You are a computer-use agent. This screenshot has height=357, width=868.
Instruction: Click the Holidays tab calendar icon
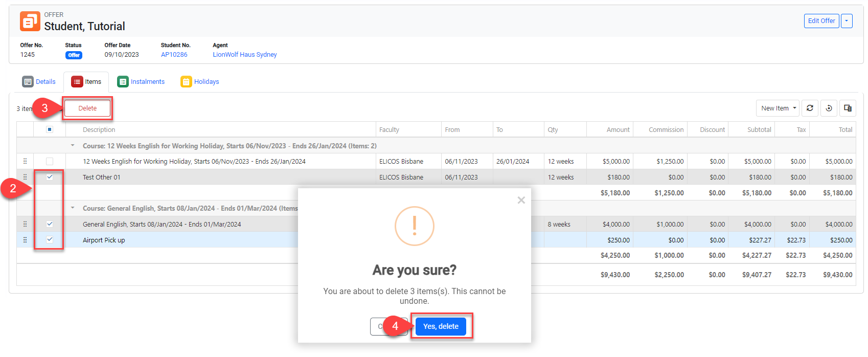click(186, 82)
